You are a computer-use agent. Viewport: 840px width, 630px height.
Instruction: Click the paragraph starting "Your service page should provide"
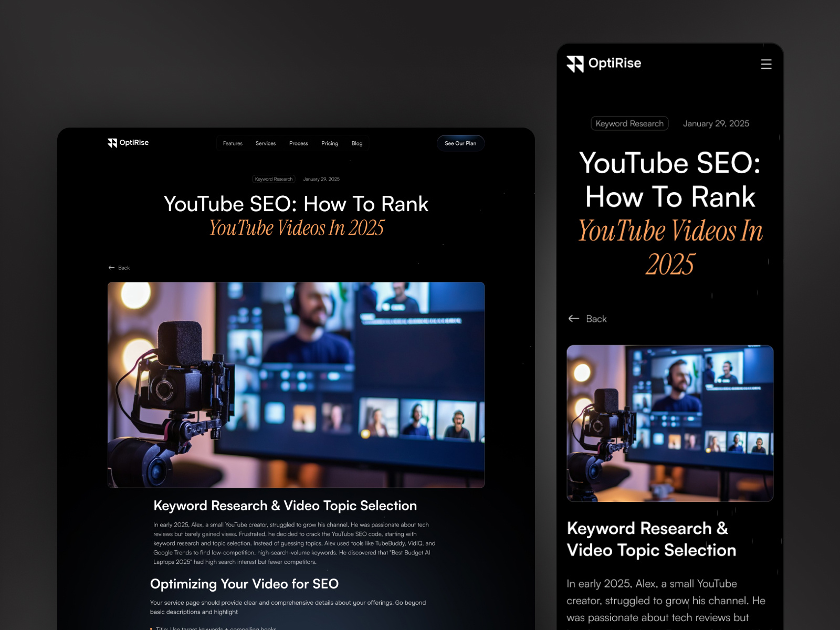click(x=288, y=607)
